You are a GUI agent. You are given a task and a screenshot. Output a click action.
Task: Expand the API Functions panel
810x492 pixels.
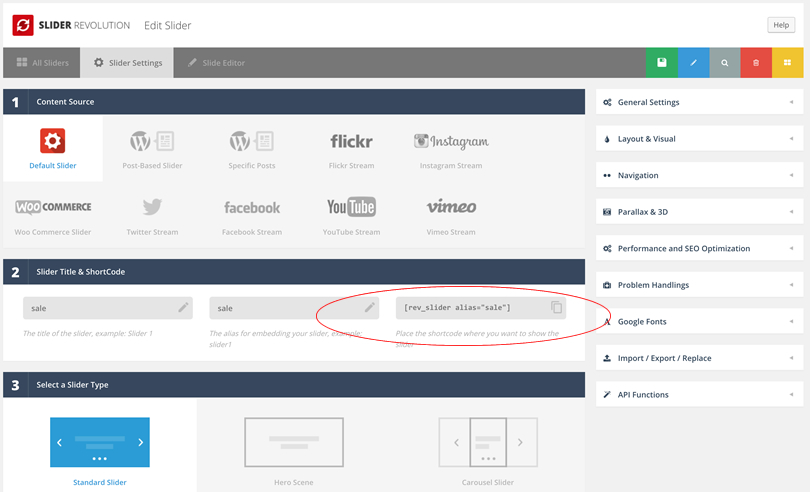(699, 394)
